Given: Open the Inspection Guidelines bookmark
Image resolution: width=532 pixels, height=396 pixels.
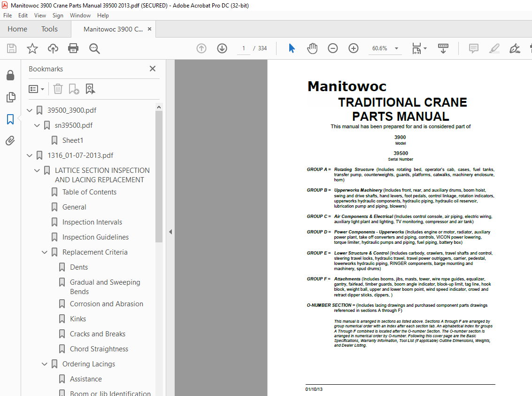Looking at the screenshot, I should (x=95, y=237).
